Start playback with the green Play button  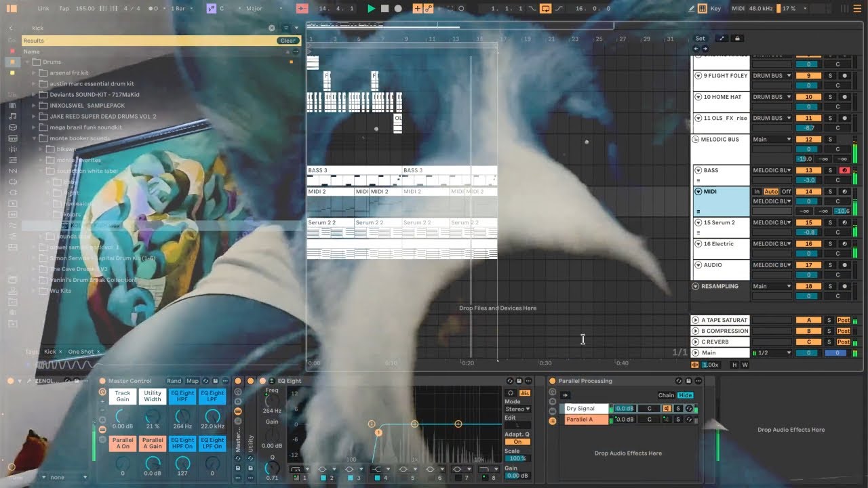(371, 9)
